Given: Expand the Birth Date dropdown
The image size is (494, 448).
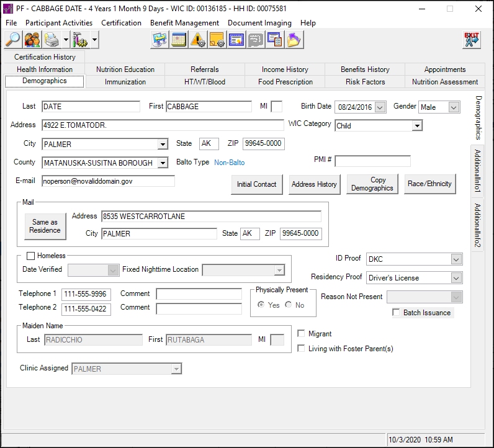Looking at the screenshot, I should pos(380,107).
